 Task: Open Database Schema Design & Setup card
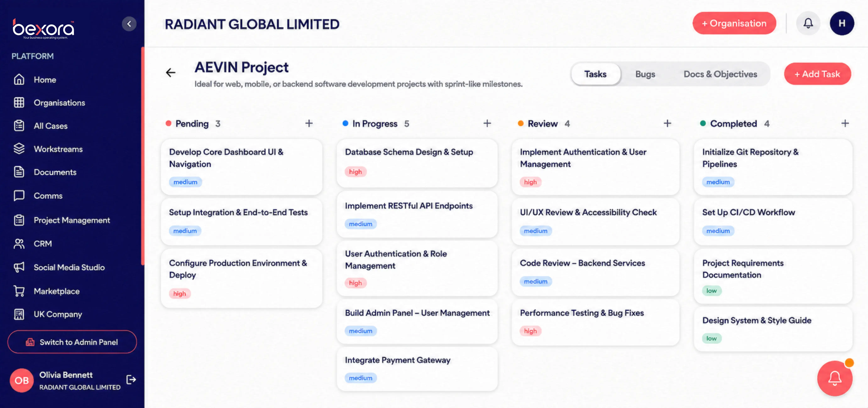click(417, 163)
